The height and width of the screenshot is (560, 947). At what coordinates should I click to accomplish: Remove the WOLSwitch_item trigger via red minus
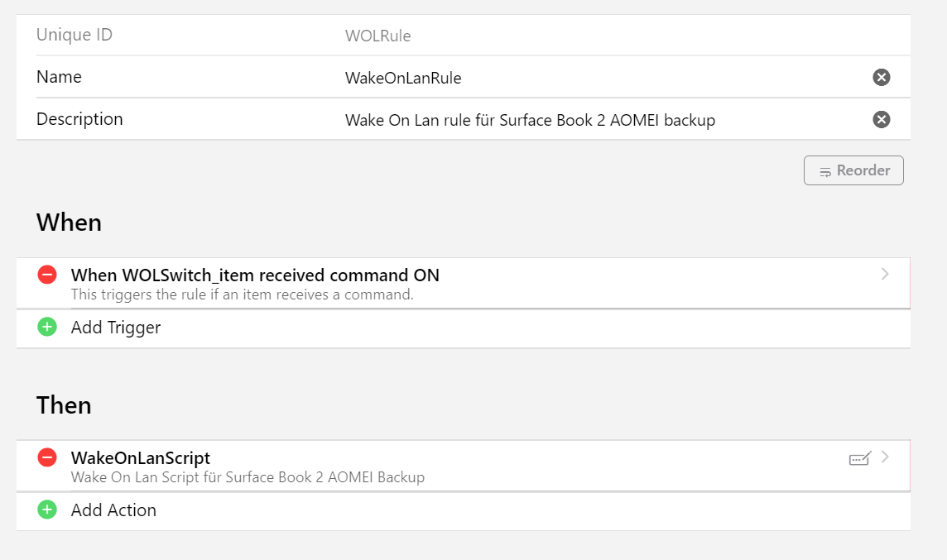47,275
